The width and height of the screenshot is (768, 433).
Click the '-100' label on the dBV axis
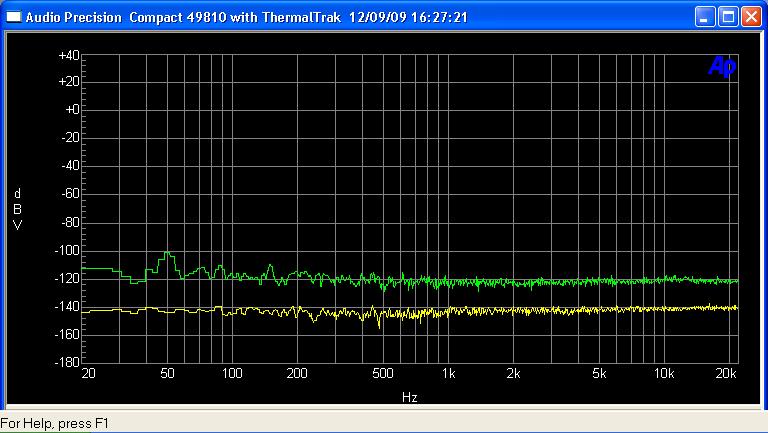click(67, 250)
